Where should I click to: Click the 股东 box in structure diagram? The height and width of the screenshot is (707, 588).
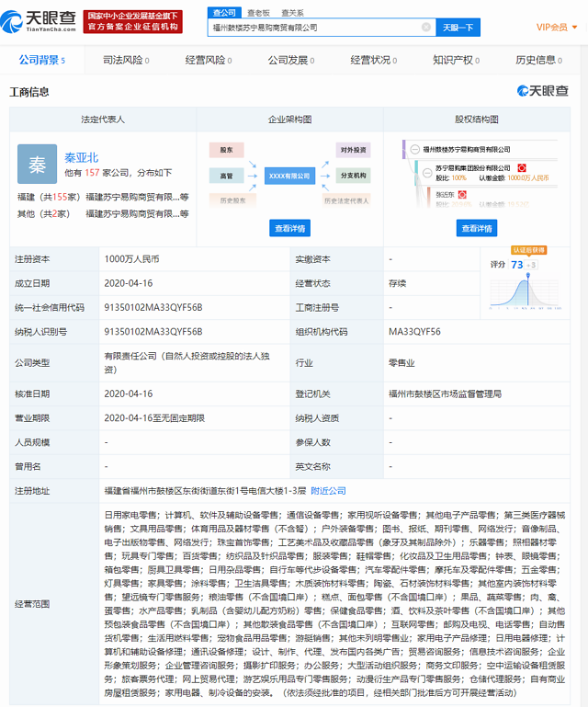click(227, 150)
